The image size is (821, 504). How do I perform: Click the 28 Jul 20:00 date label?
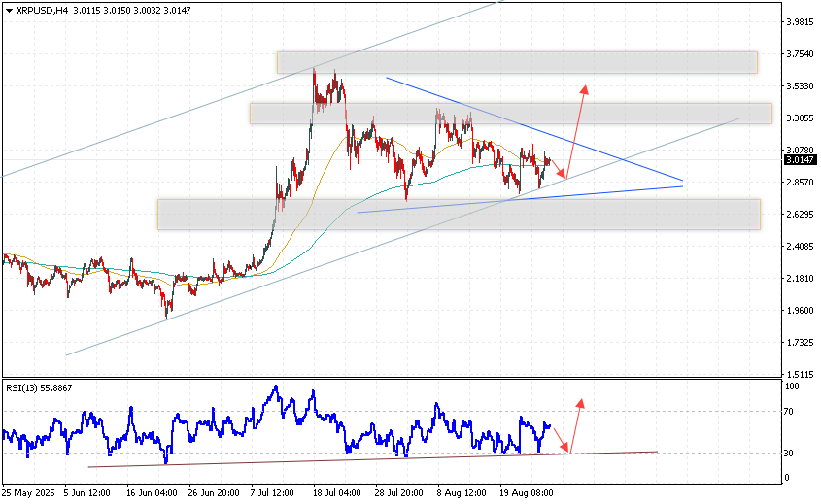pos(399,493)
